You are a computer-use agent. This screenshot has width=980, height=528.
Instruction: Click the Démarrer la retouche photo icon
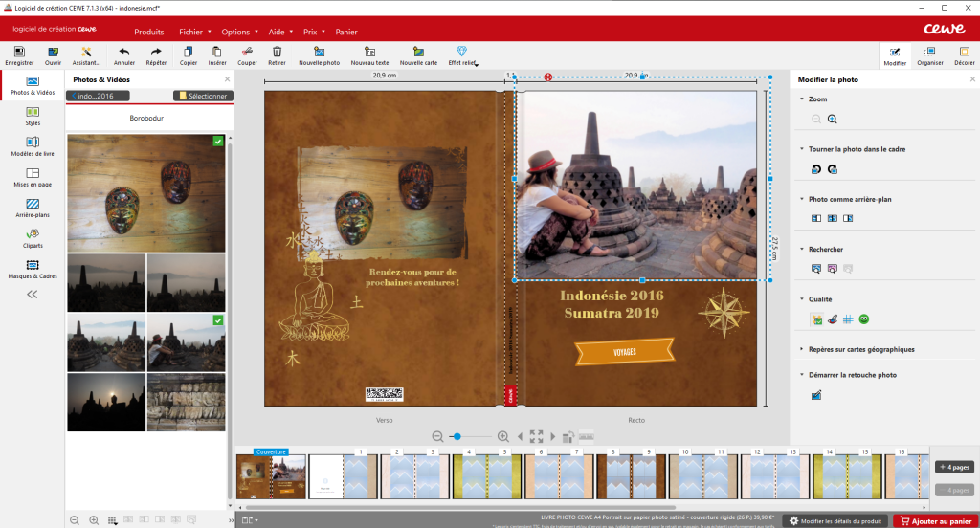coord(816,395)
